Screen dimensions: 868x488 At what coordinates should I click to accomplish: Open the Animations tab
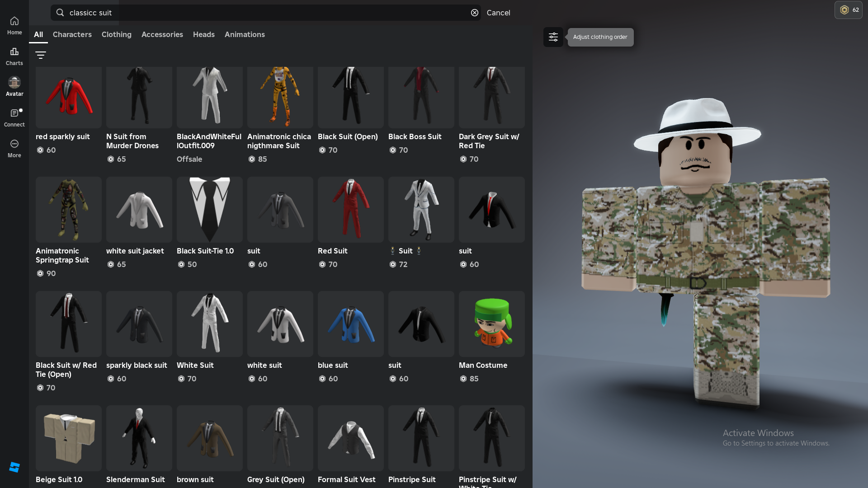(x=245, y=34)
